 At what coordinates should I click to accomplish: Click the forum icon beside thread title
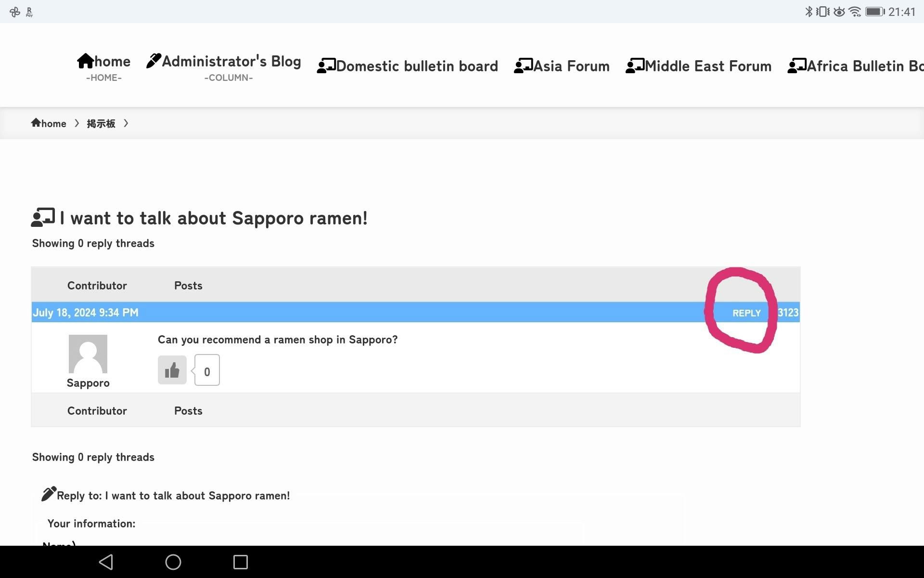pyautogui.click(x=43, y=218)
